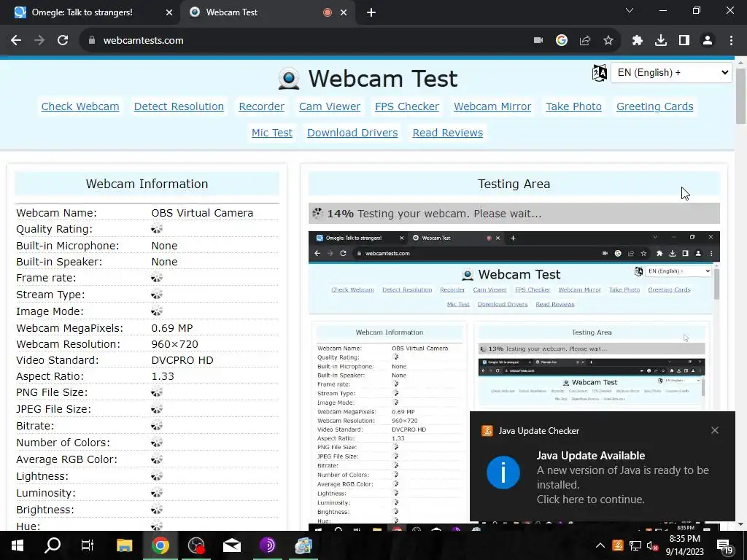Click the translate language icon on page
Screen dimensions: 747x560
[x=600, y=73]
